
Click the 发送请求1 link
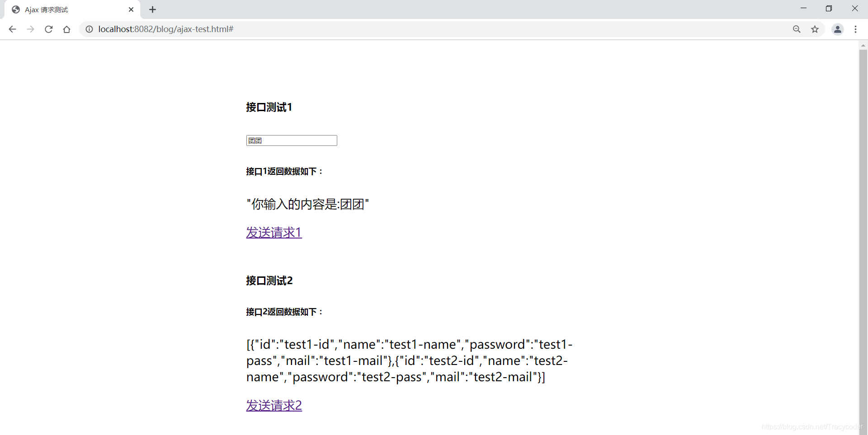point(274,232)
